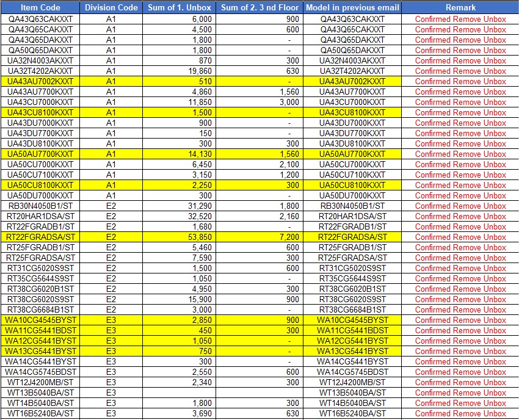Select Item Code cell QA50Q65DAKXXT

(40, 50)
